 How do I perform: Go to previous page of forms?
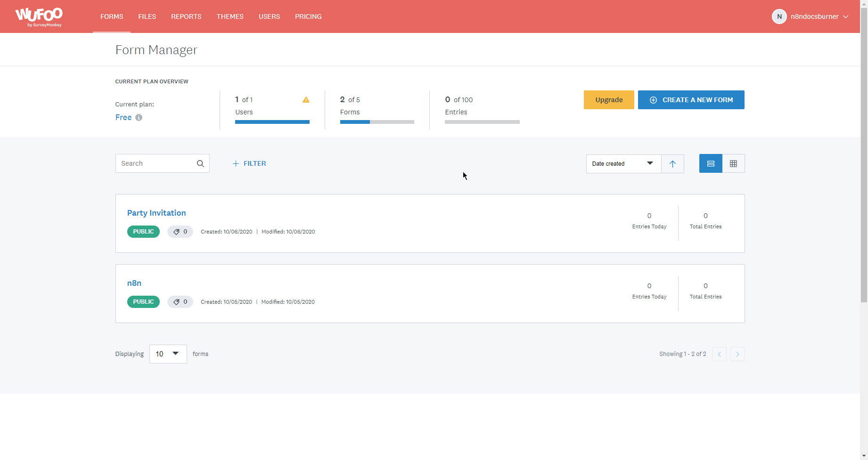pos(719,354)
